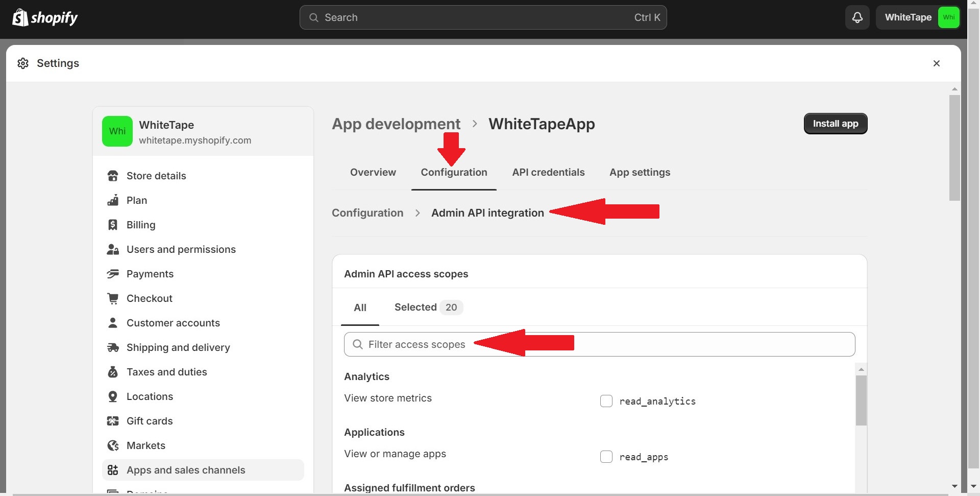The width and height of the screenshot is (980, 496).
Task: Select the Configuration tab
Action: pos(454,172)
